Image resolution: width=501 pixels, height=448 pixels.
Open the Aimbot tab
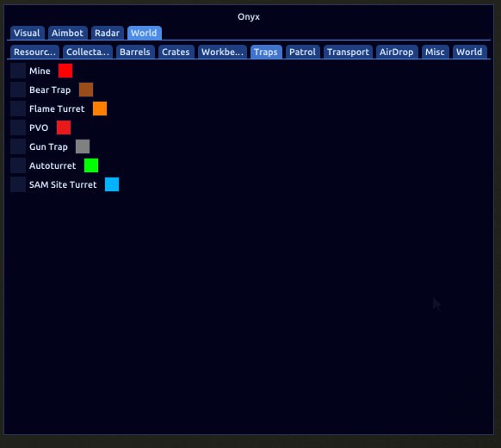coord(67,33)
